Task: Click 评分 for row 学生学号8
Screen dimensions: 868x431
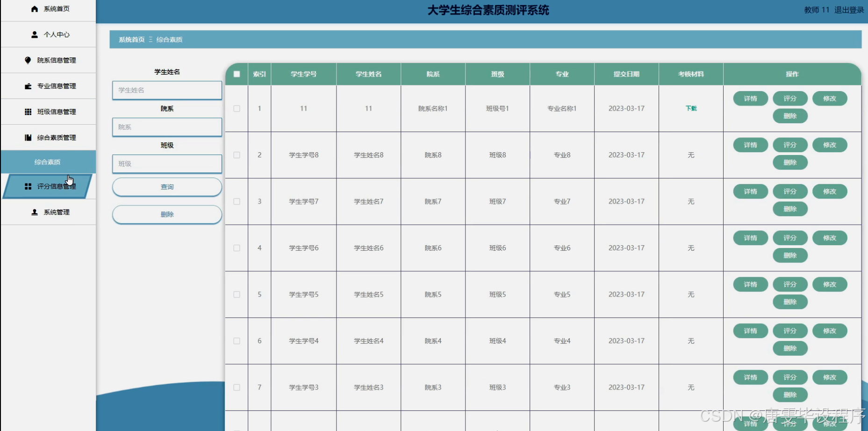Action: [790, 145]
